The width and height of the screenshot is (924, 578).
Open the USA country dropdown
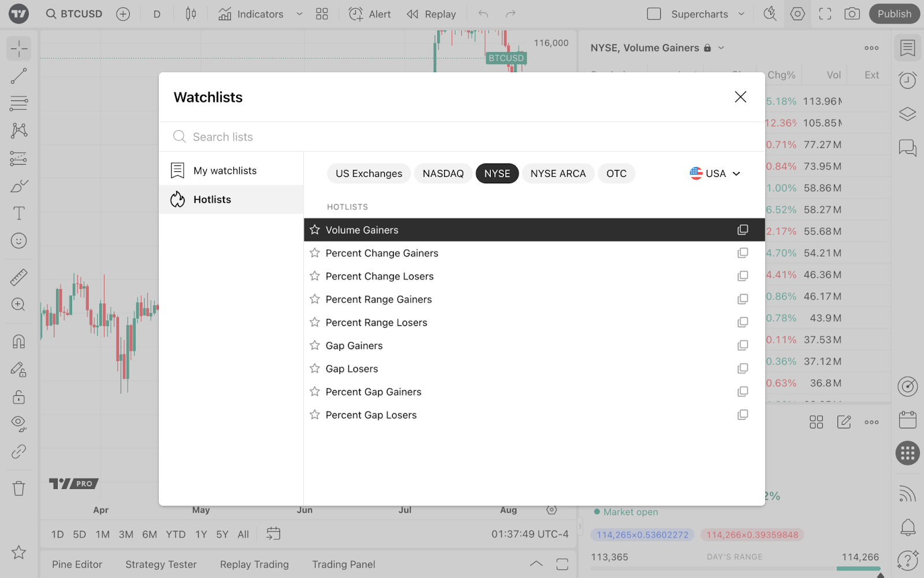tap(715, 173)
